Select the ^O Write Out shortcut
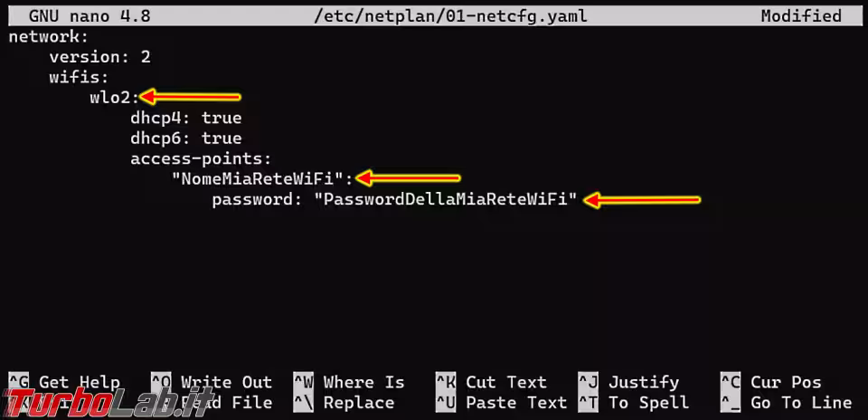 pyautogui.click(x=212, y=382)
